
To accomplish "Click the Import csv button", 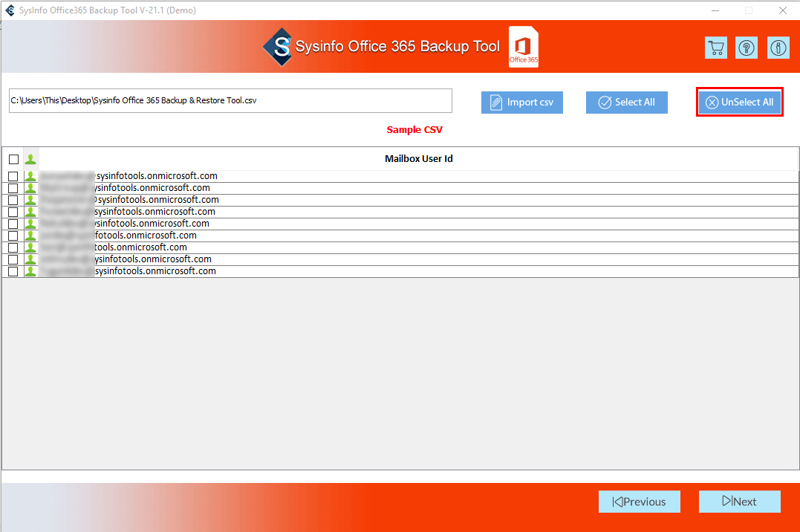I will 522,103.
